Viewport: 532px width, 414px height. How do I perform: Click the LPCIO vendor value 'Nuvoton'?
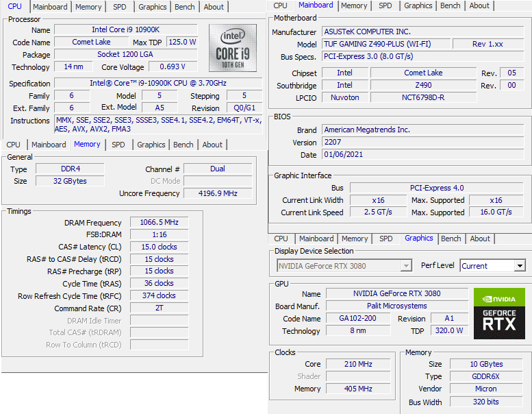[344, 97]
